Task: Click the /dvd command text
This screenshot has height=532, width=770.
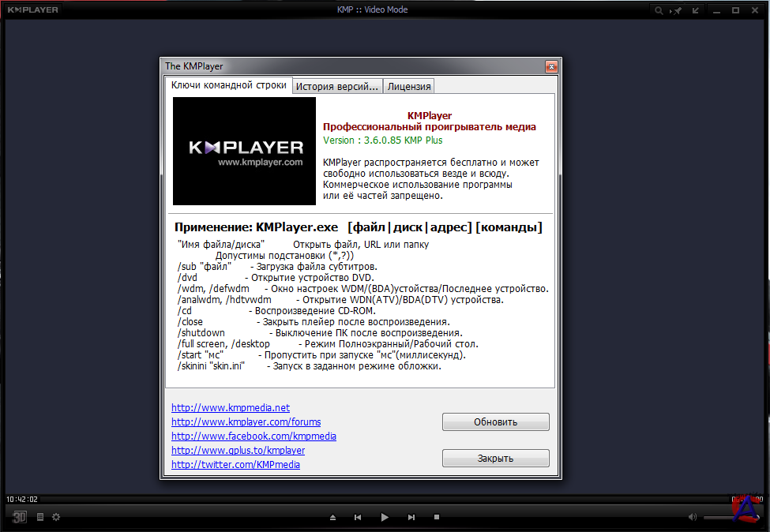Action: point(187,277)
